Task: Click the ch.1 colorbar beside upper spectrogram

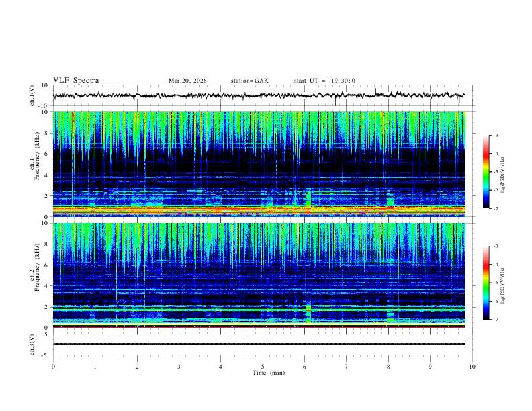Action: pos(486,172)
